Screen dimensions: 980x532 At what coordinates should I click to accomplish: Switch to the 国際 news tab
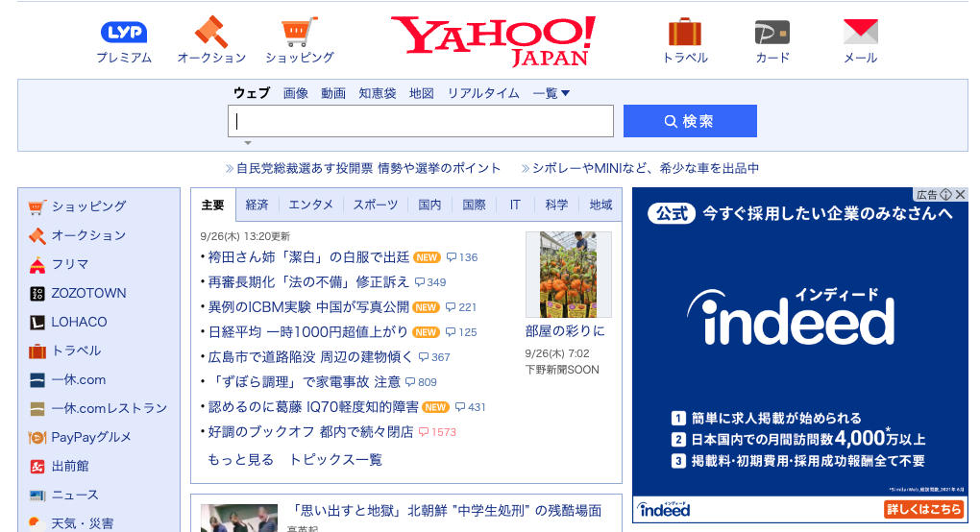[474, 205]
